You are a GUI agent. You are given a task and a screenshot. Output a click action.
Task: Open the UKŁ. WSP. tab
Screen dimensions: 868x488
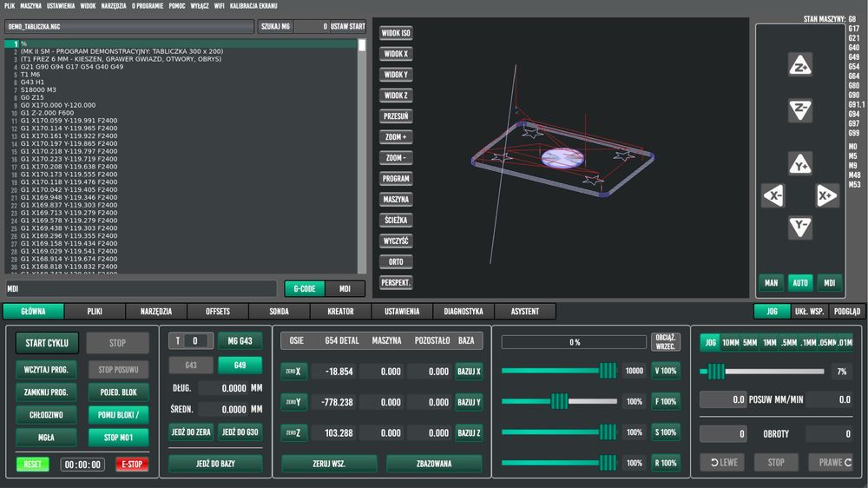coord(809,312)
